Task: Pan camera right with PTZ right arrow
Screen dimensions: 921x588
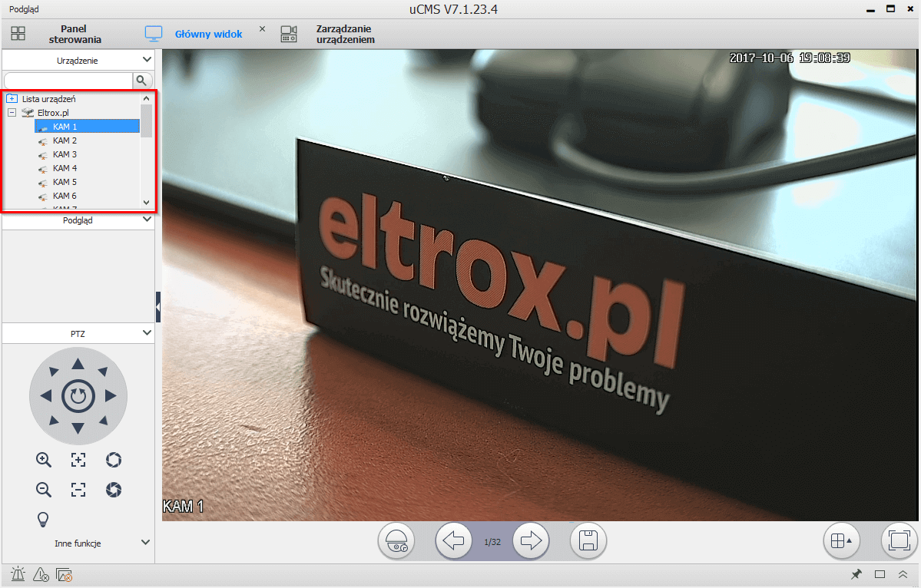Action: (111, 396)
